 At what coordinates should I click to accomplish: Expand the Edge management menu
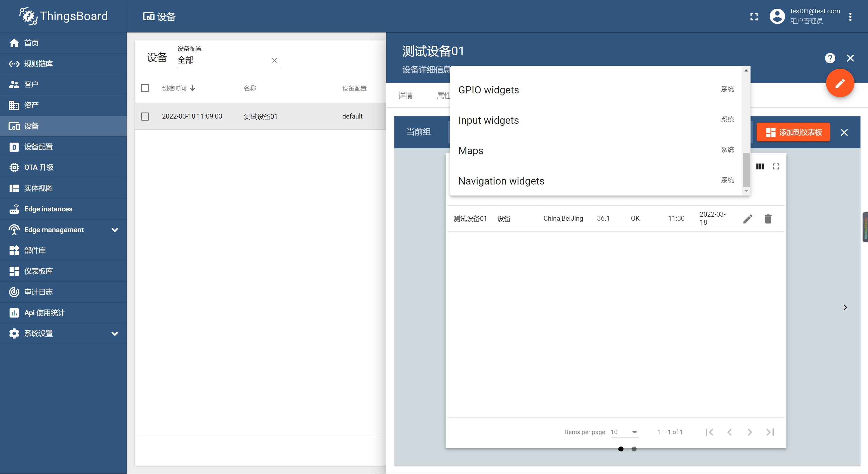click(63, 230)
